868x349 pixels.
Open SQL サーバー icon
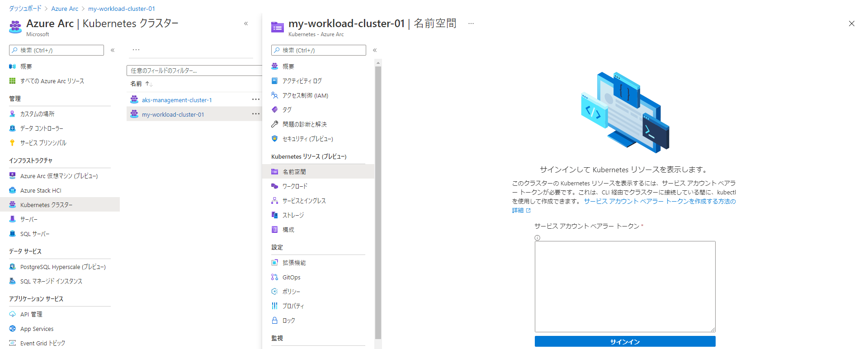click(x=13, y=234)
